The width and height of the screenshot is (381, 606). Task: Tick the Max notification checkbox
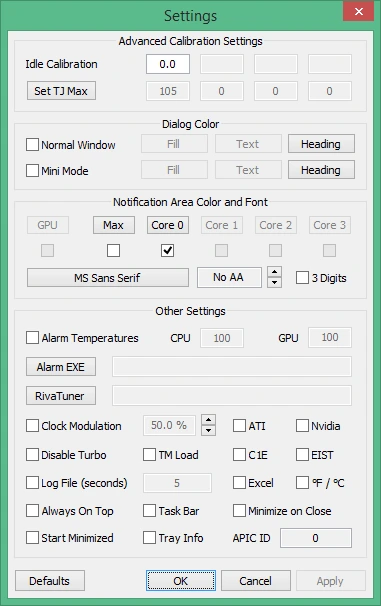[x=113, y=250]
